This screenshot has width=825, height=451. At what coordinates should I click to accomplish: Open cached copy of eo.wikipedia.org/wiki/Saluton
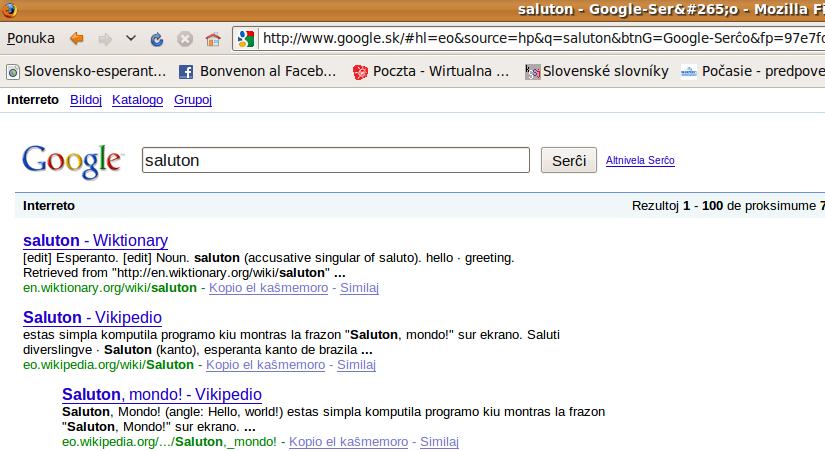[265, 365]
